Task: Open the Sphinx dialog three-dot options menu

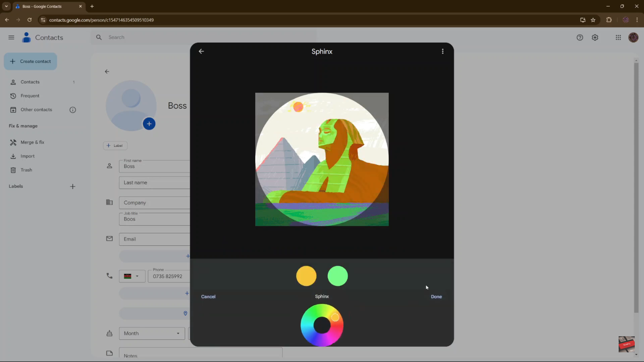Action: tap(443, 51)
